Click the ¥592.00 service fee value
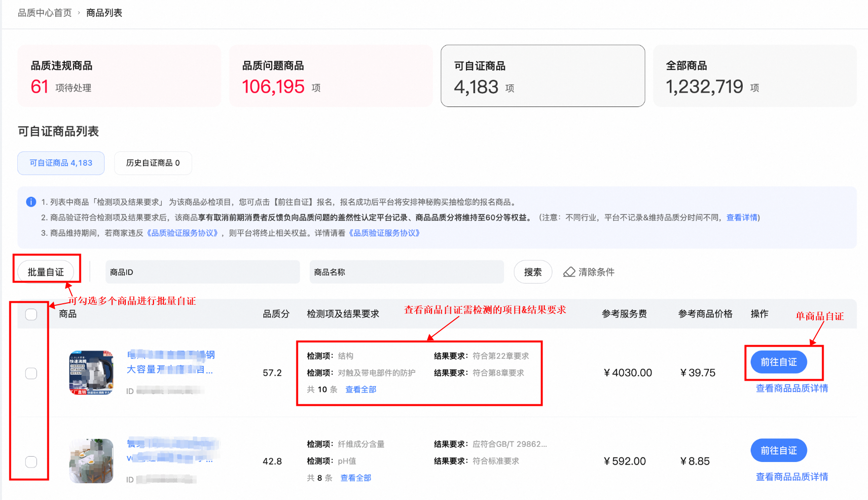Viewport: 868px width, 500px height. [x=625, y=461]
